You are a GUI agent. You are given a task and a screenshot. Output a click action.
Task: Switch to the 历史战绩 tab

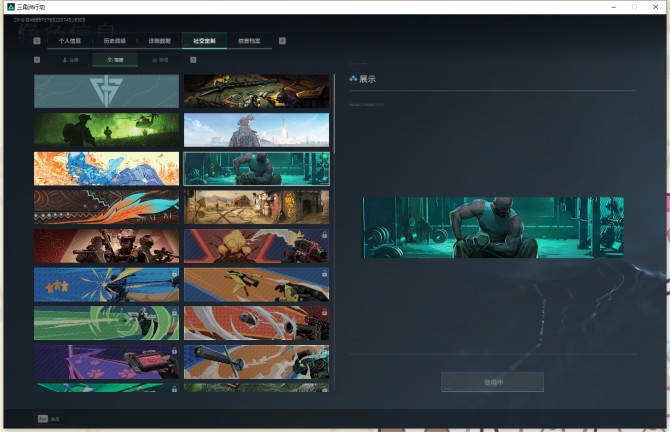point(115,41)
